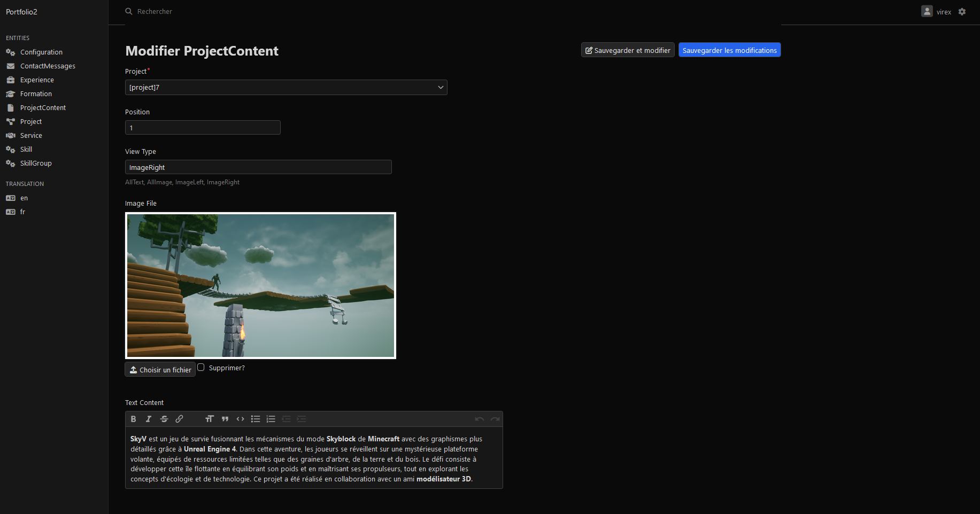Open Service in the sidebar
This screenshot has height=514, width=980.
point(31,136)
